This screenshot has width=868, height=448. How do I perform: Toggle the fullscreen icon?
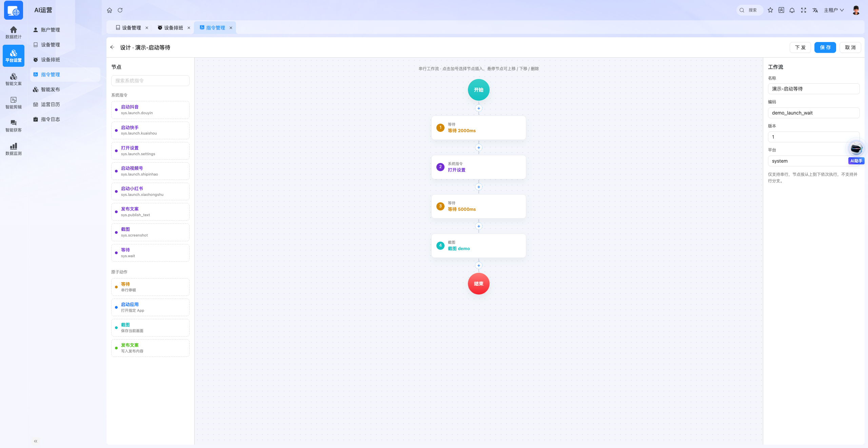[804, 10]
